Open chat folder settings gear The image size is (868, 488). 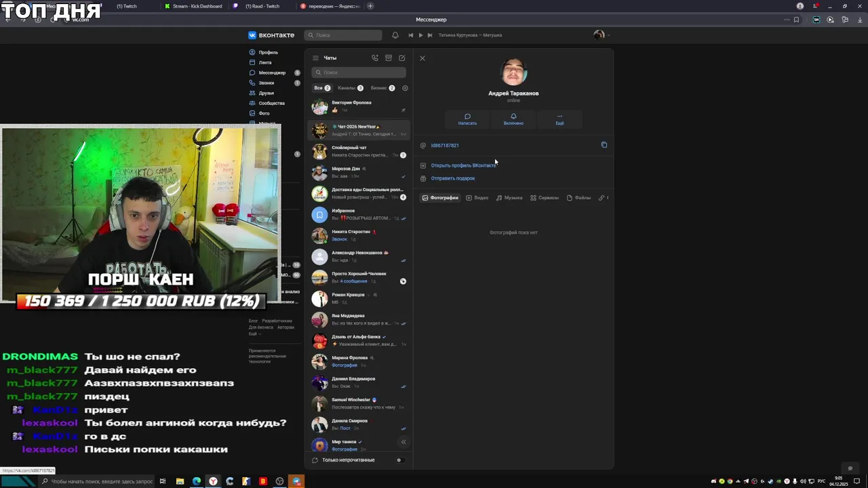click(x=406, y=88)
